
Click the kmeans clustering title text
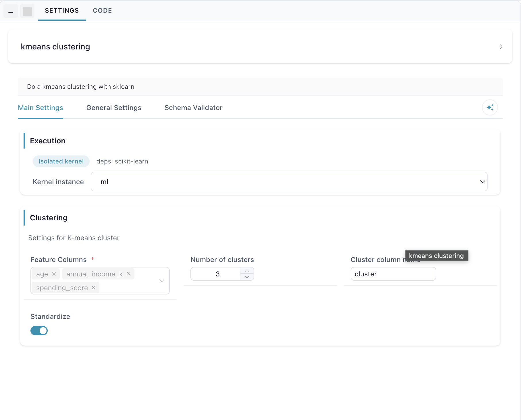point(55,47)
